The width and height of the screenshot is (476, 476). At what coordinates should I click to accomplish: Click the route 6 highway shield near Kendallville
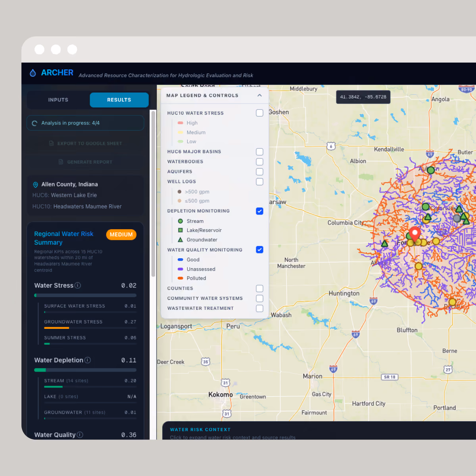(x=331, y=146)
